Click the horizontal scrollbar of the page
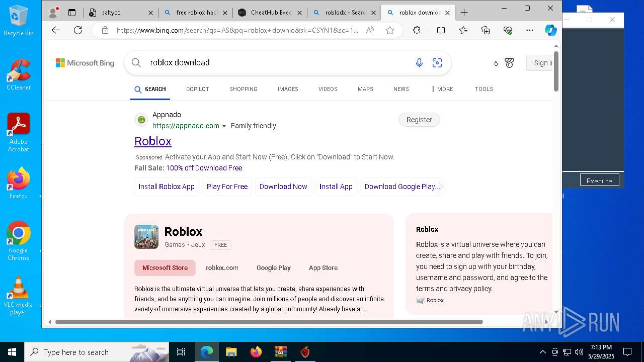The width and height of the screenshot is (644, 362). coord(269,322)
